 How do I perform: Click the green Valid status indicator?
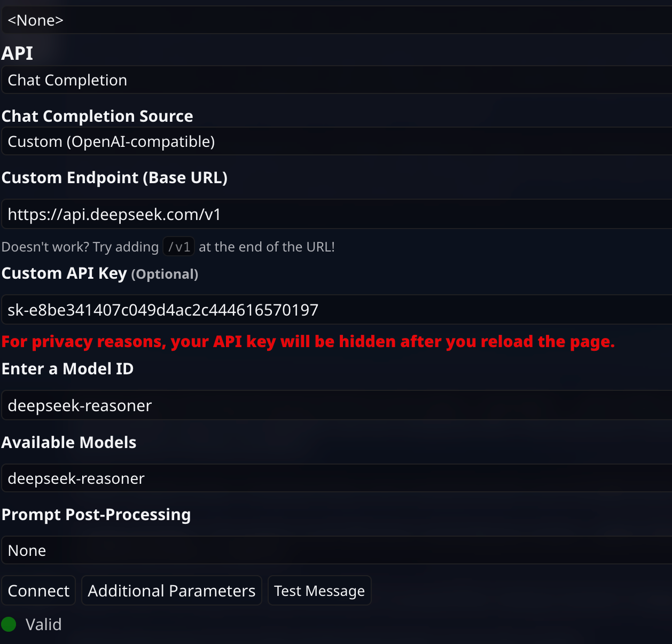9,624
